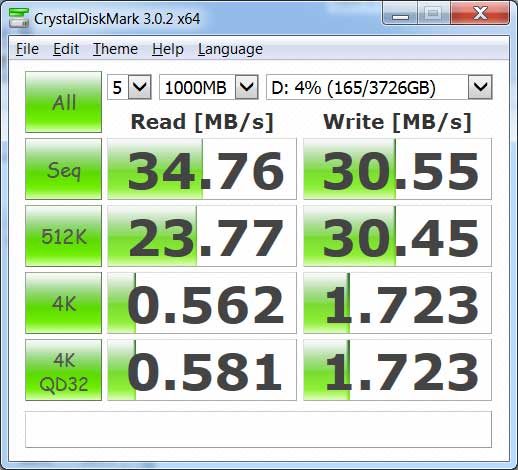Click the 4K read result 0.562
The image size is (518, 470).
[x=202, y=303]
